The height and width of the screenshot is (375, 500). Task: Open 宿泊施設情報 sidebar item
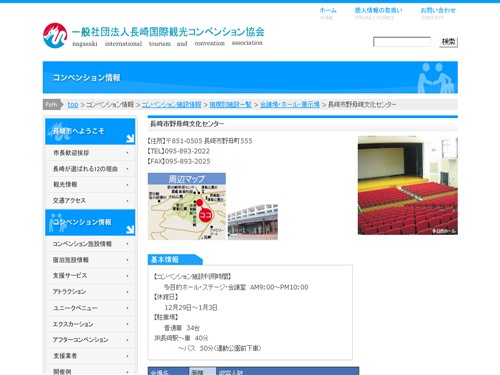90,260
